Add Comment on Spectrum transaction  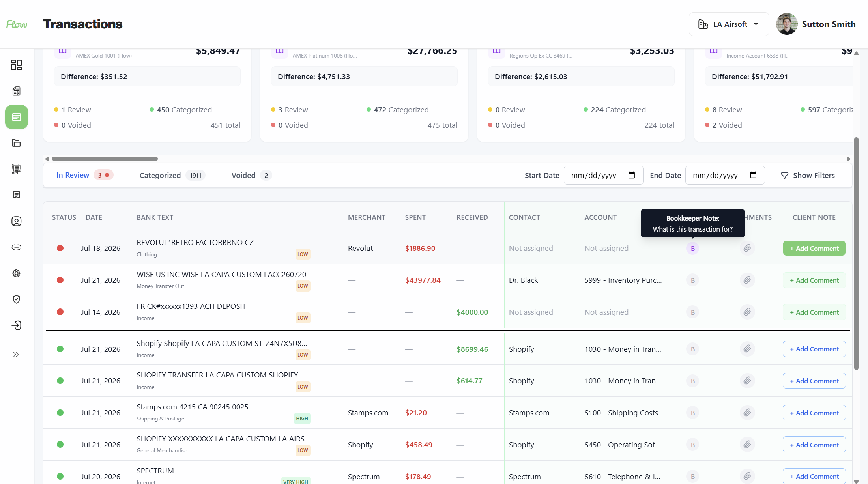814,476
